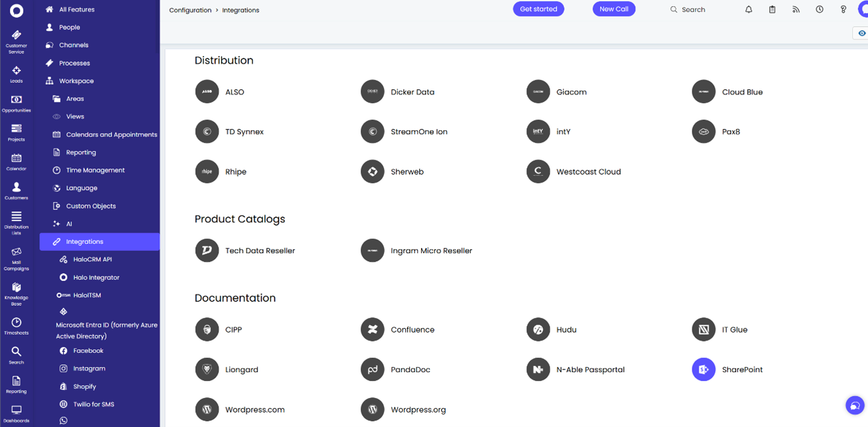Click into the Search field
The image size is (868, 427).
[693, 10]
